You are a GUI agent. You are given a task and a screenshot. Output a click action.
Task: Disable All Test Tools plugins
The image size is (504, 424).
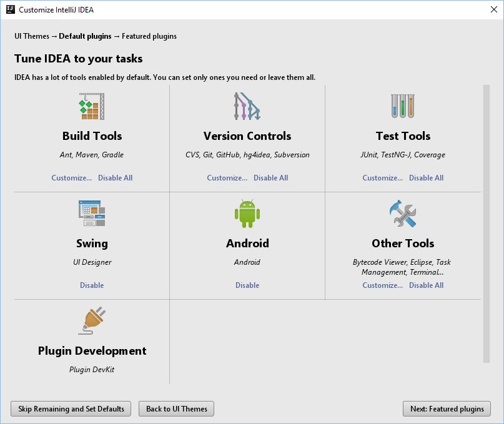click(426, 178)
